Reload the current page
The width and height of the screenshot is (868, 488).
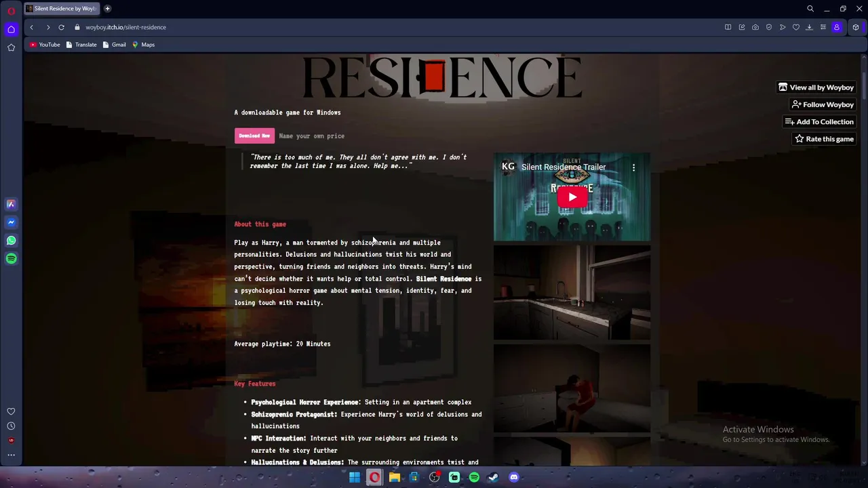(x=61, y=27)
